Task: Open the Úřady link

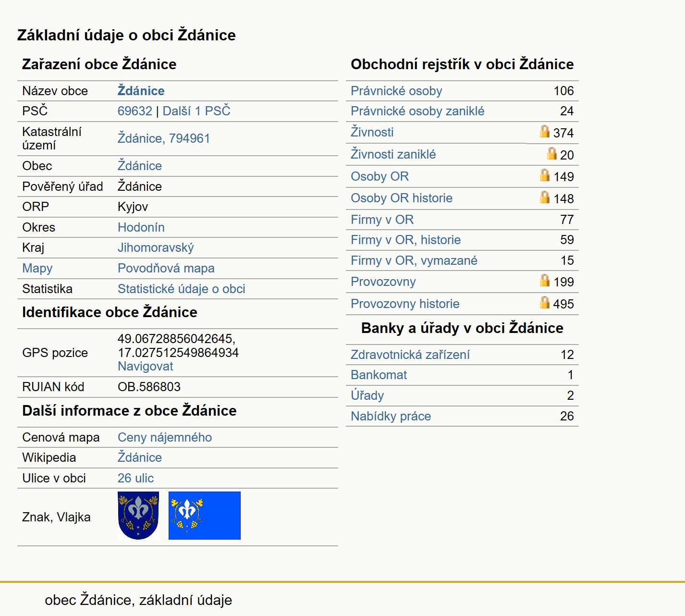Action: (367, 395)
